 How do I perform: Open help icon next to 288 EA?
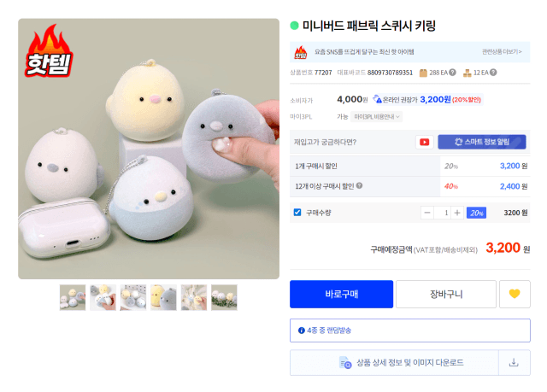point(452,73)
